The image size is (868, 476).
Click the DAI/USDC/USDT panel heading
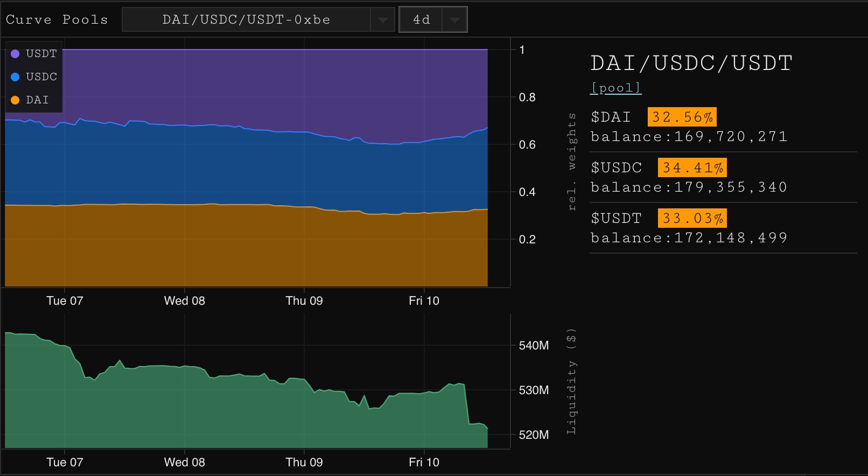click(x=691, y=63)
